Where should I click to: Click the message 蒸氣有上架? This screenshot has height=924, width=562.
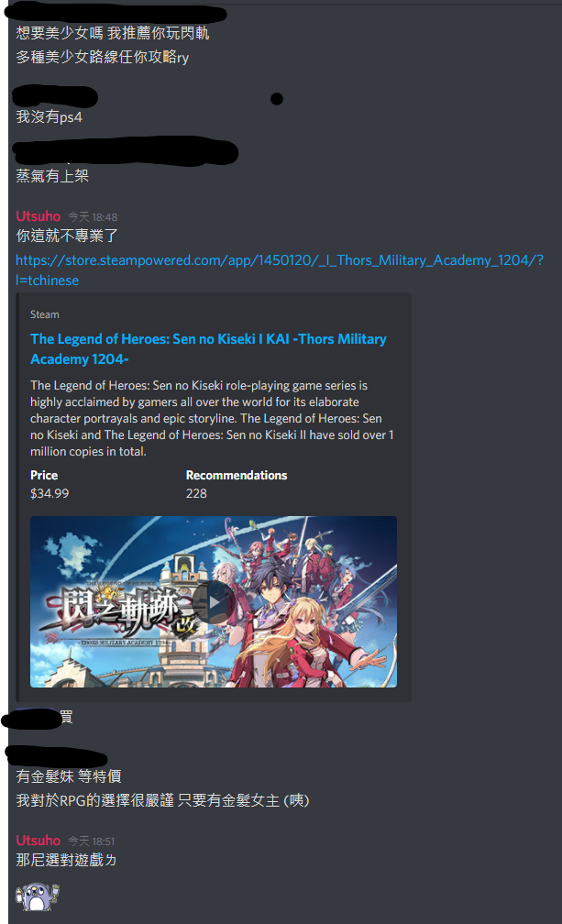coord(52,176)
